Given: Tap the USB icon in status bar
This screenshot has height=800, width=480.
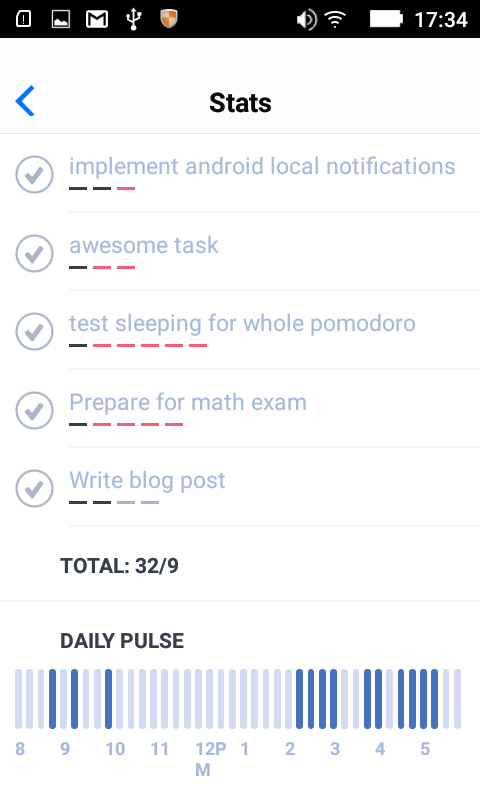Looking at the screenshot, I should pos(133,19).
